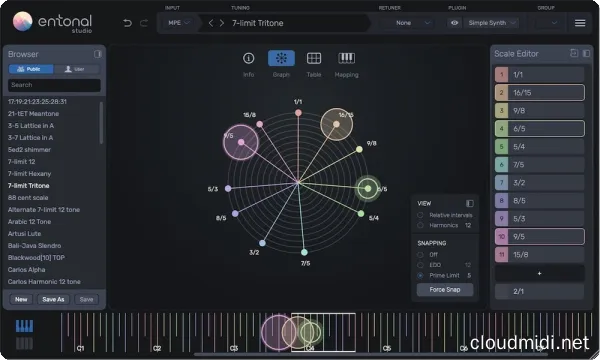Select the 2/1 octave row
This screenshot has height=360, width=600.
point(540,291)
